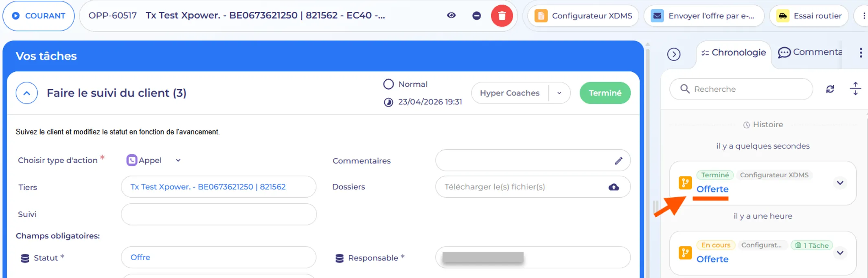868x278 pixels.
Task: Click the pencil icon in Commentaires
Action: [x=618, y=161]
